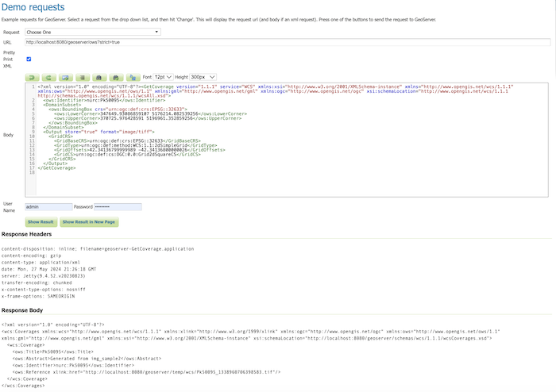Screen dimensions: 556x392
Task: Click the redo arrow icon in editor toolbar
Action: pos(50,76)
